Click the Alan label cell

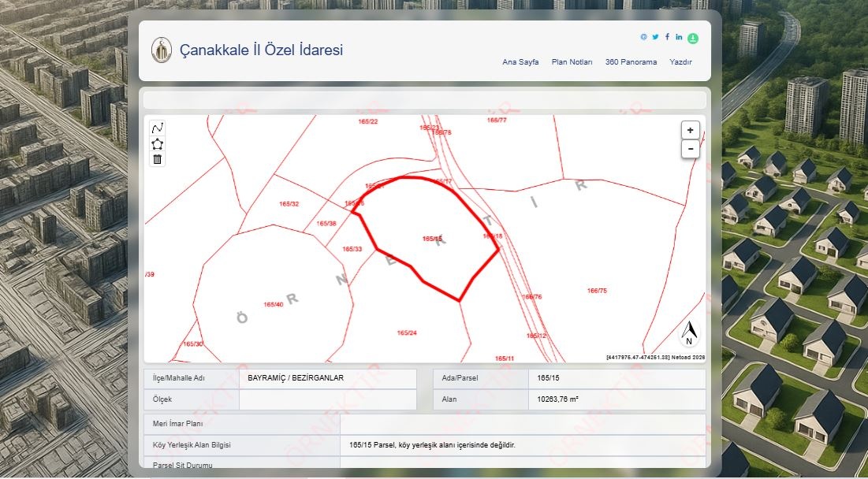click(481, 399)
